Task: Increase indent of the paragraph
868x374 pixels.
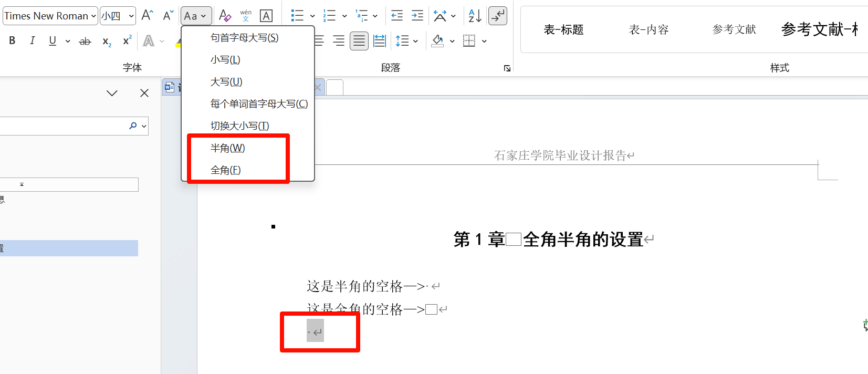Action: [417, 16]
